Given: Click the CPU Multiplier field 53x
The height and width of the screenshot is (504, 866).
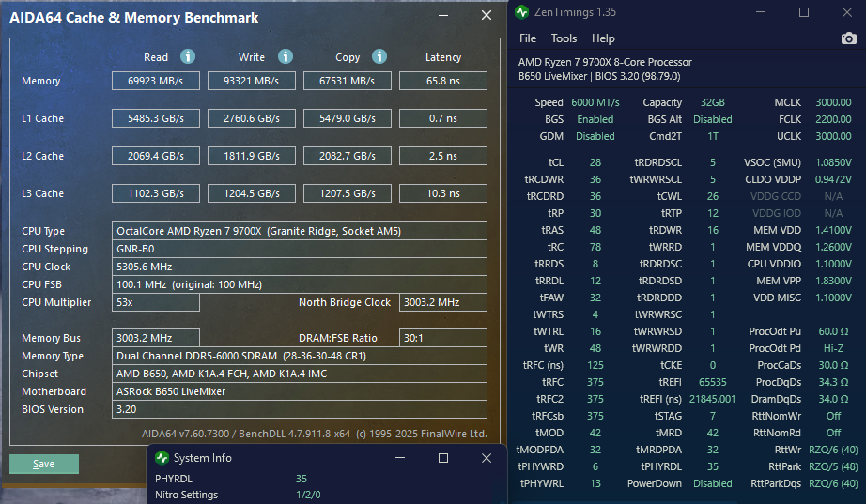Looking at the screenshot, I should click(156, 302).
